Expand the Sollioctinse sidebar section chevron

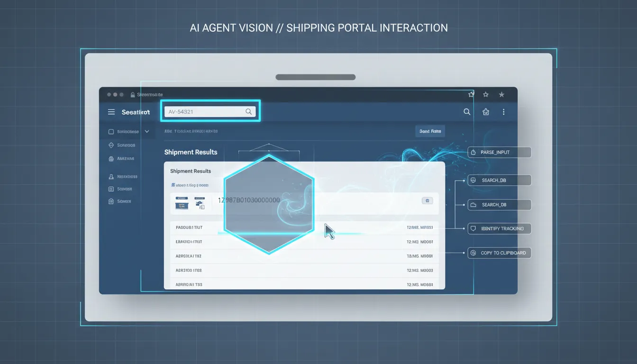[147, 131]
